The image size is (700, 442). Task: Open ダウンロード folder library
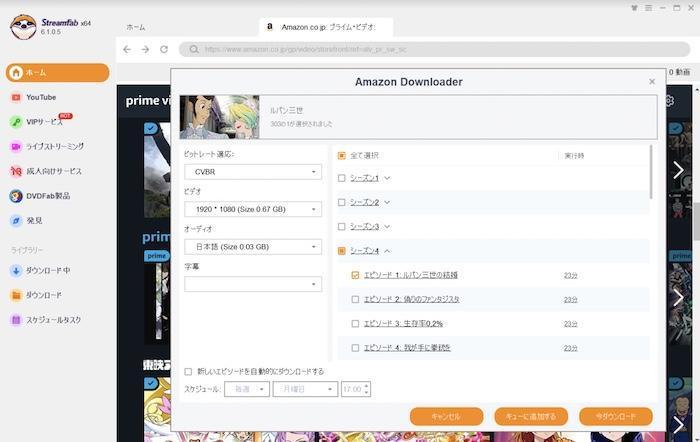click(x=37, y=295)
